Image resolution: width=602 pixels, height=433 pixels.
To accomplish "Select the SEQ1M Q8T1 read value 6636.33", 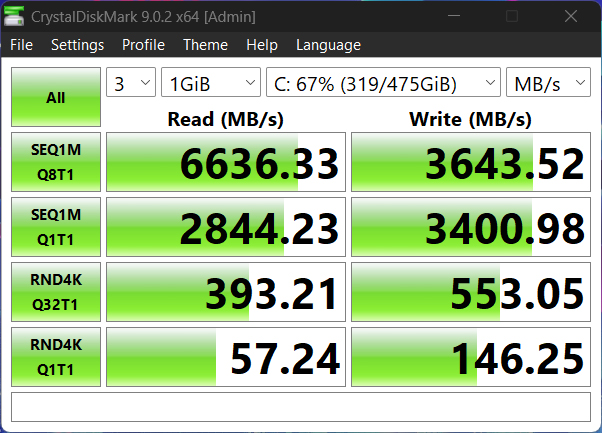I will (226, 162).
